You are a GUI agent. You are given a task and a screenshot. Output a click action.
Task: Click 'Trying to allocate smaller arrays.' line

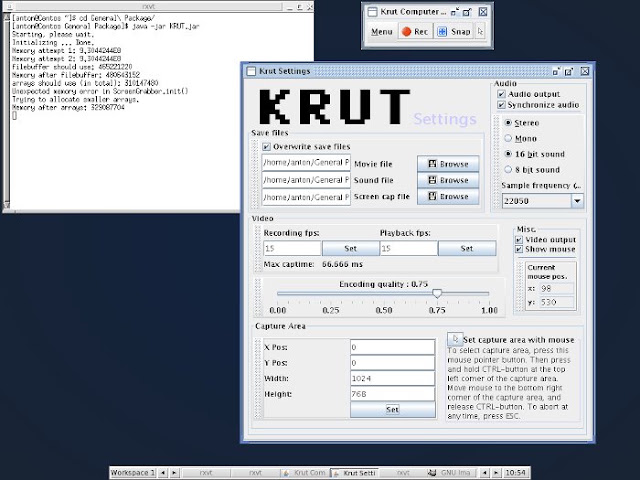click(76, 99)
